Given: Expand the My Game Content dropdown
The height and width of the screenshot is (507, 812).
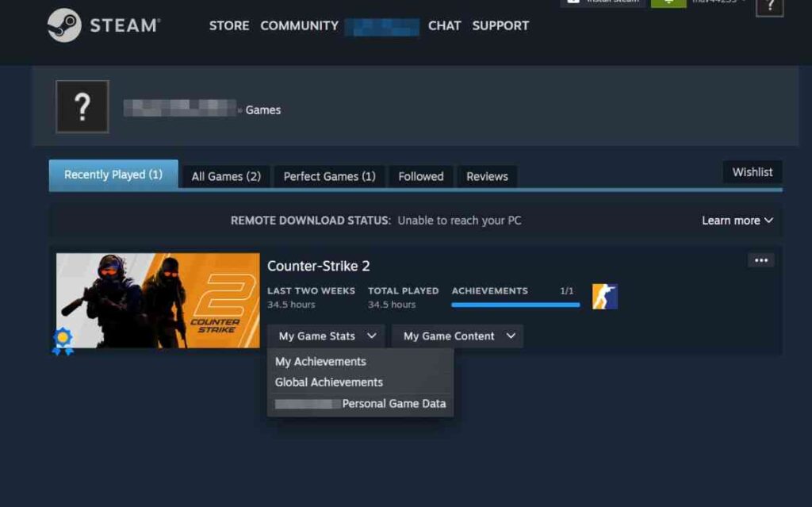Looking at the screenshot, I should (x=458, y=336).
